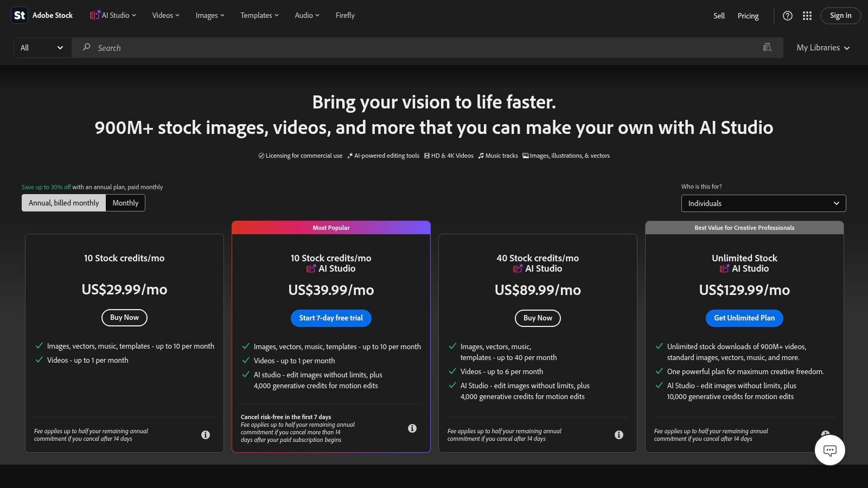Click 'AI-powered editing tools' text

[x=387, y=156]
